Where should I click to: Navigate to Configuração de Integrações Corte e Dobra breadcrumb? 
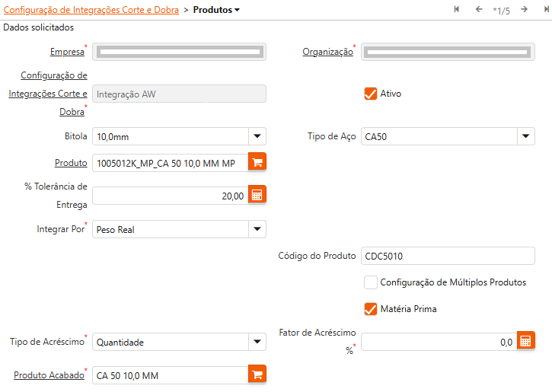click(x=91, y=10)
